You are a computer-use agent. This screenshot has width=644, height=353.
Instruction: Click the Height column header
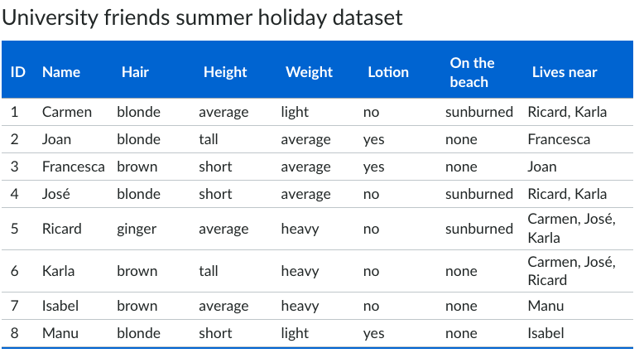pos(225,72)
